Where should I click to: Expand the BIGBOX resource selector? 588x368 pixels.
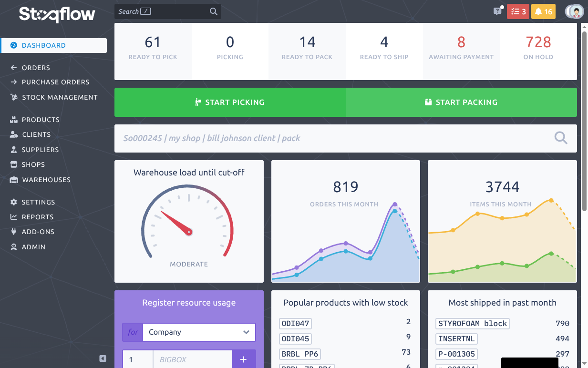(193, 359)
